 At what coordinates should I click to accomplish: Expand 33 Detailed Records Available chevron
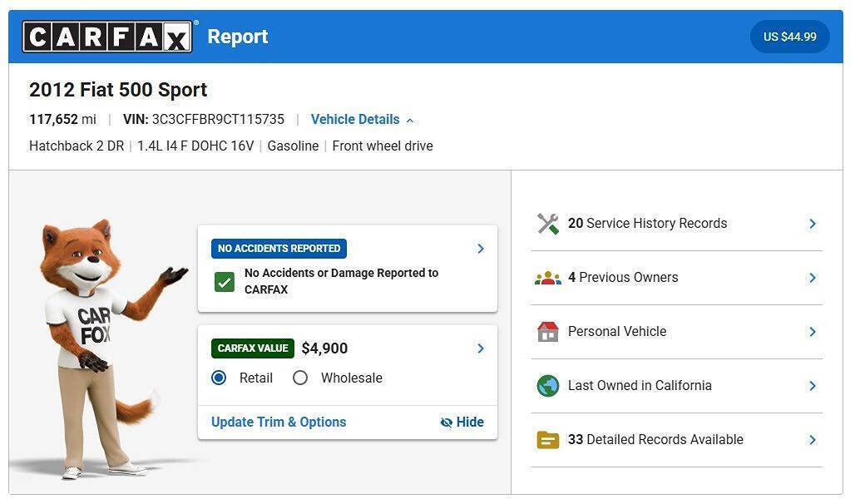[x=813, y=440]
